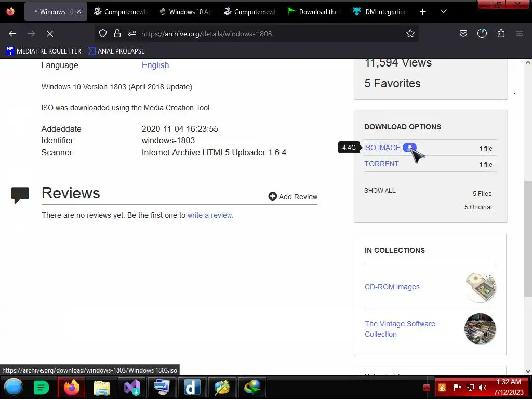Click the site security padlock icon

click(x=117, y=33)
